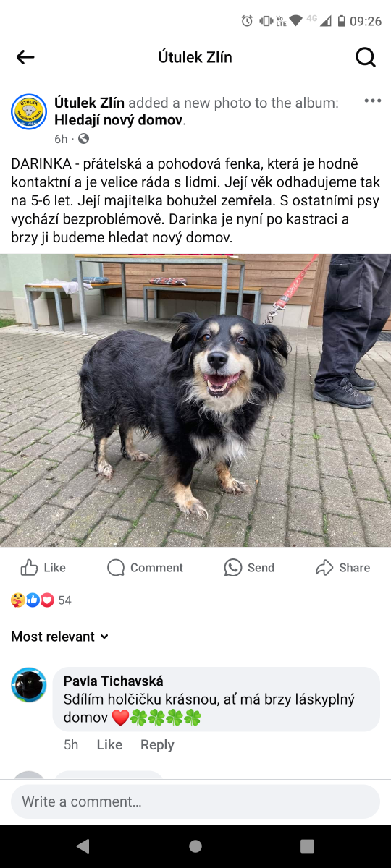
Task: Tap the globe public-audience icon
Action: [x=83, y=138]
